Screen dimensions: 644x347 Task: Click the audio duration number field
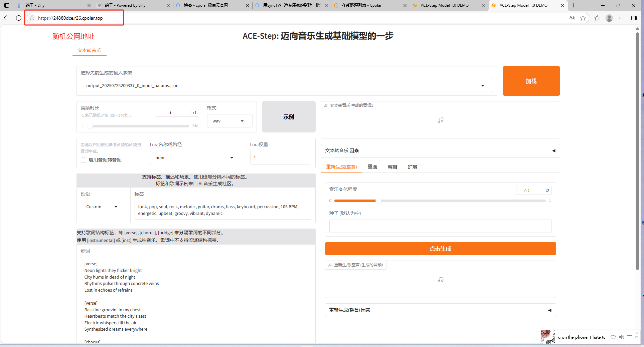pos(172,113)
